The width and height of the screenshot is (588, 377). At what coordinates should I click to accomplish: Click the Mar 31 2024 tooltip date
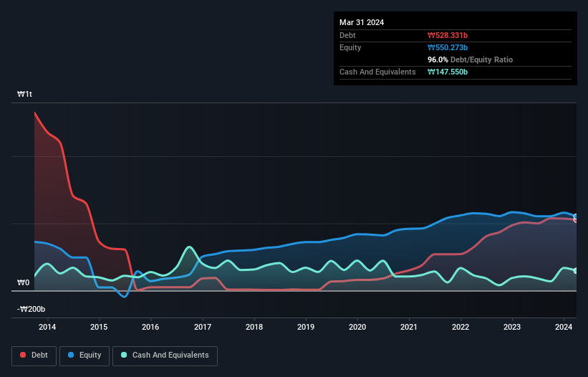[x=362, y=22]
